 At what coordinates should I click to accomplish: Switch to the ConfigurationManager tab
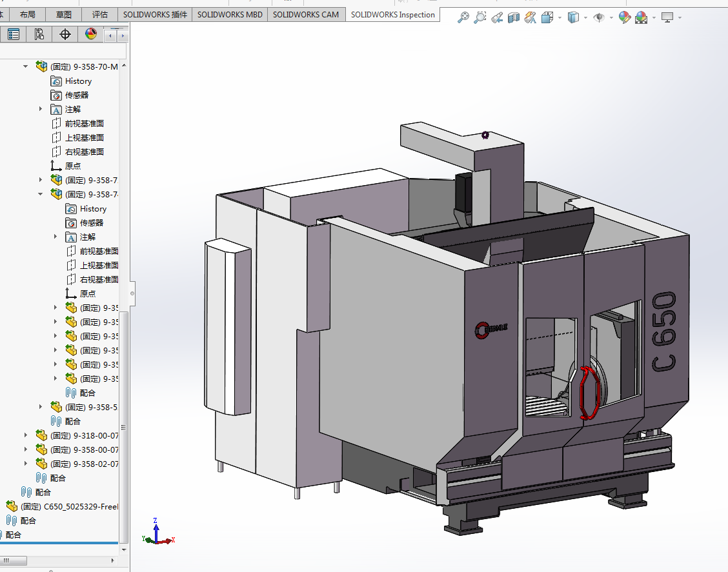(x=39, y=34)
